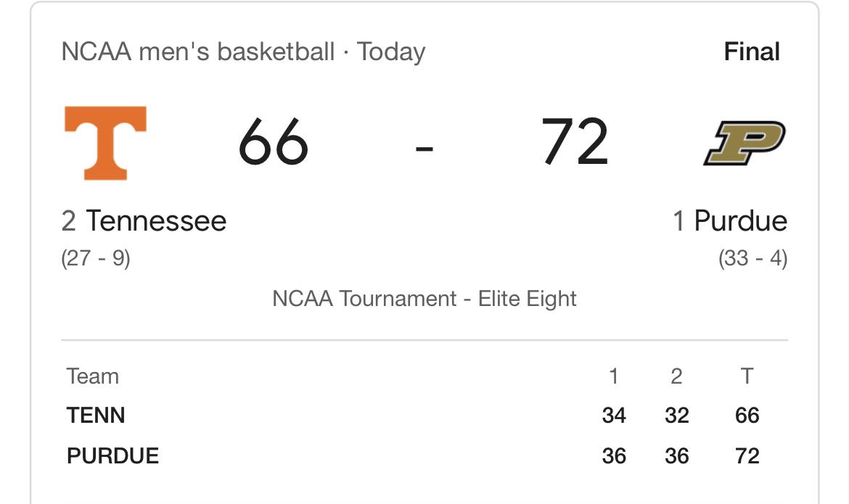Click TENN total score 66 in table
The width and height of the screenshot is (849, 504).
click(x=747, y=416)
